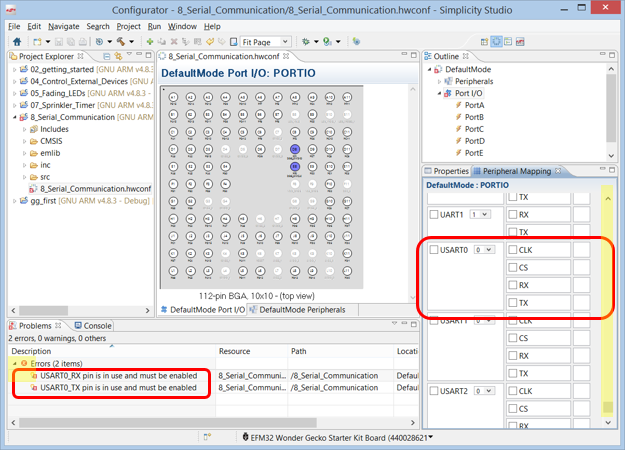Select the USART0_TX error entry
The image size is (625, 450).
point(118,387)
